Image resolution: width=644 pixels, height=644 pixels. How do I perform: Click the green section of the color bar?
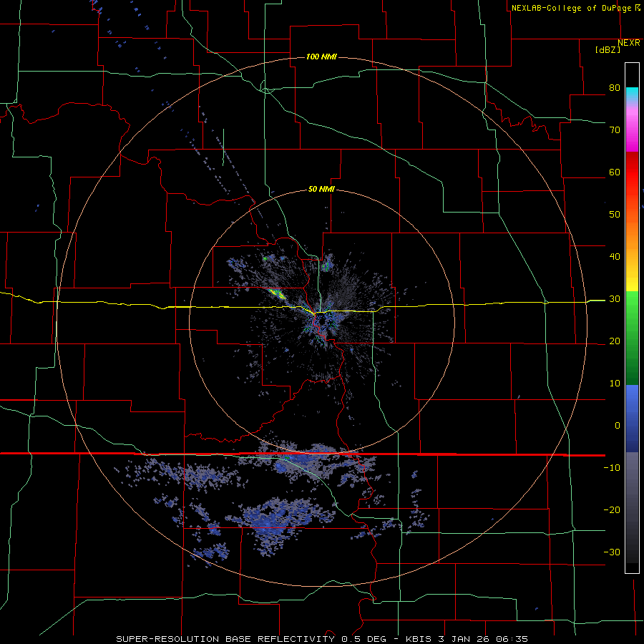coord(632,338)
